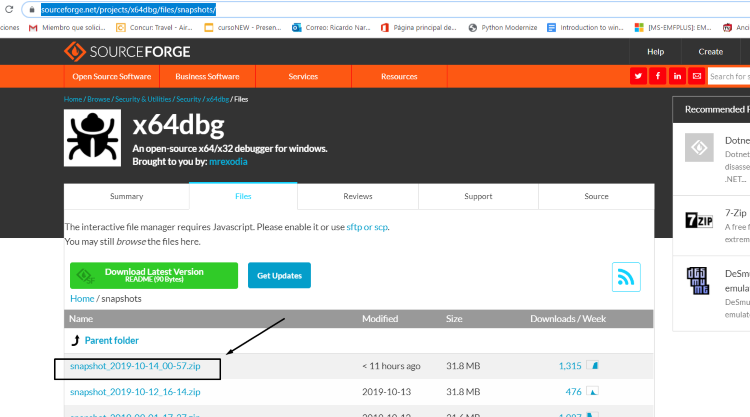This screenshot has width=750, height=417.
Task: Click the 476 downloads count
Action: tap(574, 392)
